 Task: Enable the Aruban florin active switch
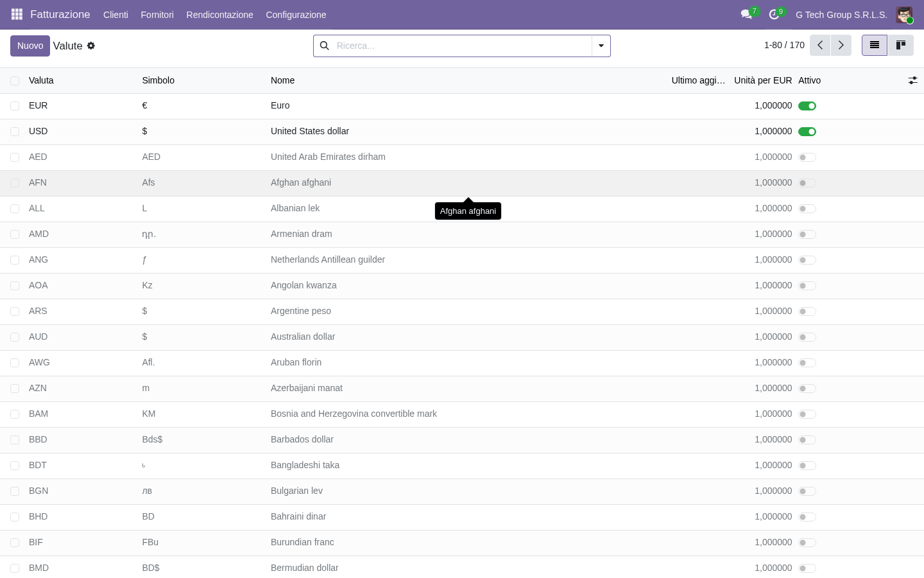[x=807, y=363]
